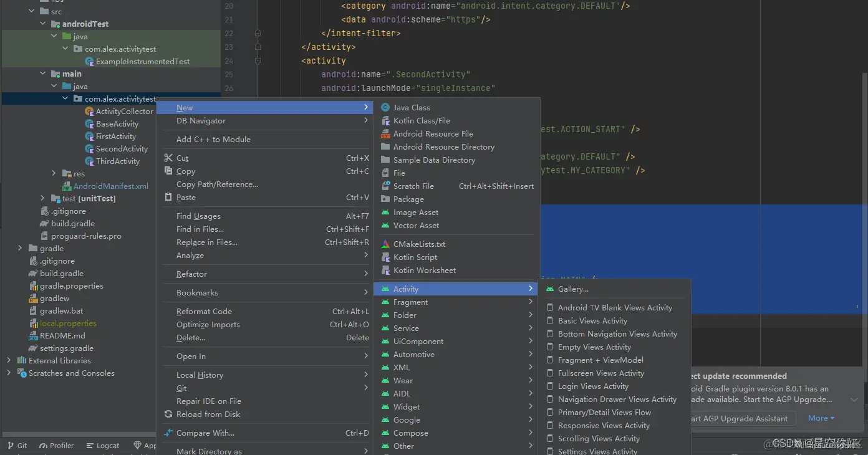Click the Git tool window icon
The height and width of the screenshot is (455, 868).
pos(9,446)
